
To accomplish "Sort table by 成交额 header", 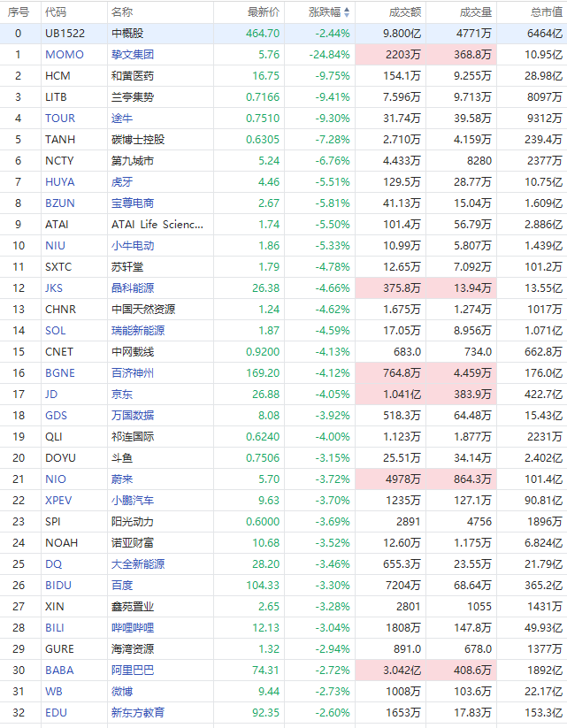I will coord(405,12).
